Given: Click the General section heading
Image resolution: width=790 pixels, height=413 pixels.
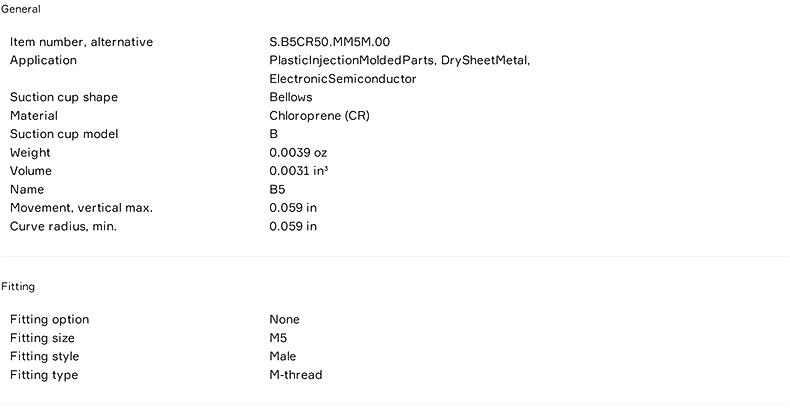Looking at the screenshot, I should click(x=21, y=9).
